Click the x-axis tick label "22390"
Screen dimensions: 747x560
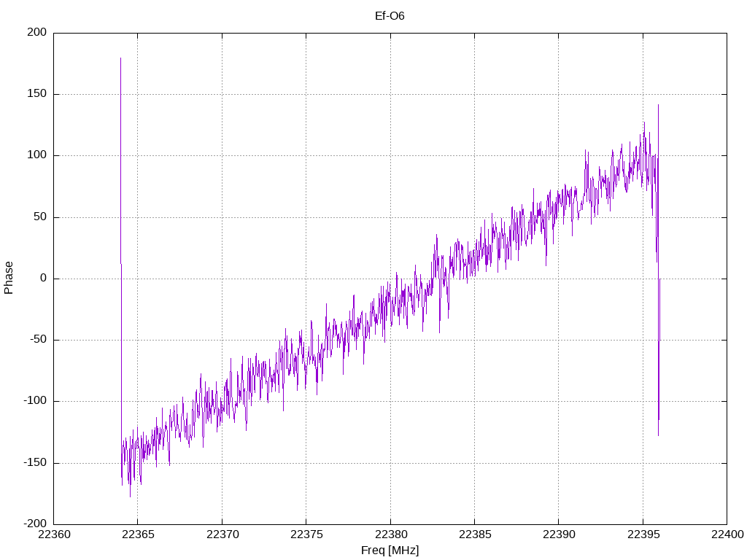pyautogui.click(x=559, y=534)
